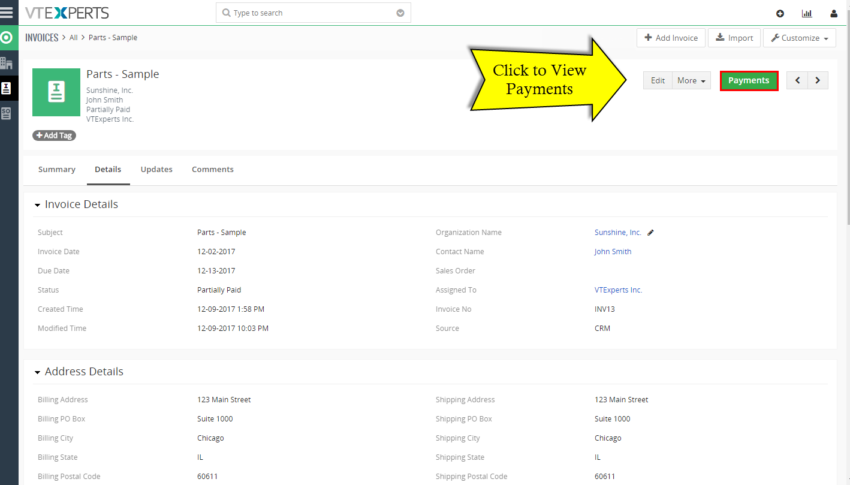This screenshot has width=850, height=485.
Task: Open the Customize dropdown
Action: pyautogui.click(x=800, y=38)
